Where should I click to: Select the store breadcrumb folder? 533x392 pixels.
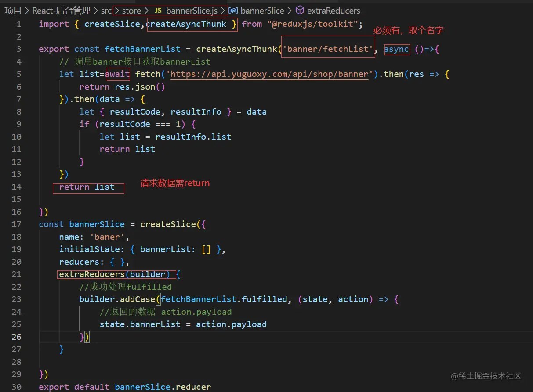[x=131, y=11]
